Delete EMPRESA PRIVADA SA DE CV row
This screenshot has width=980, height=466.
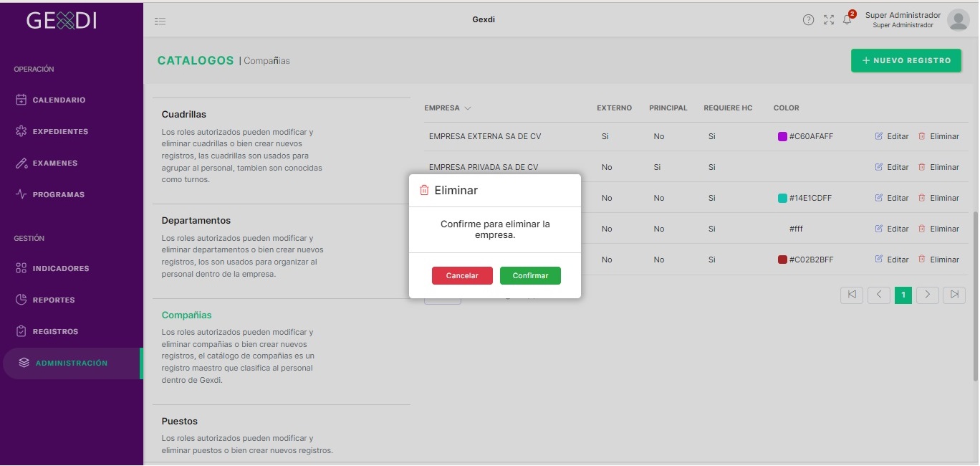pos(938,167)
